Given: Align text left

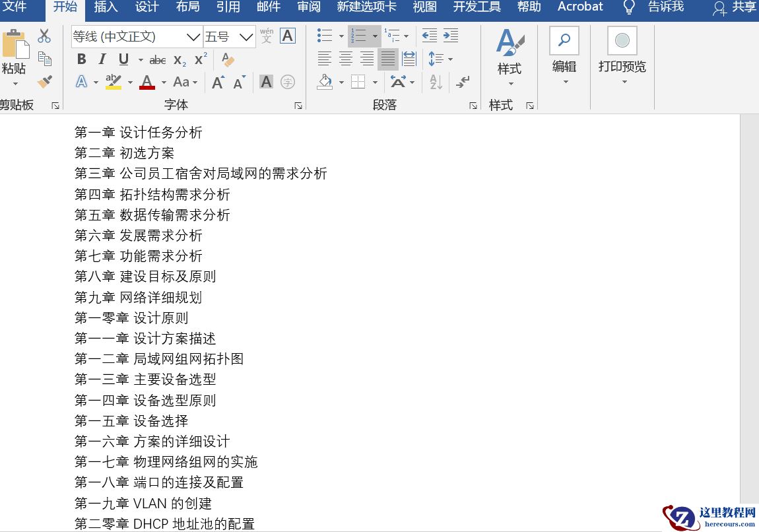Looking at the screenshot, I should click(324, 59).
